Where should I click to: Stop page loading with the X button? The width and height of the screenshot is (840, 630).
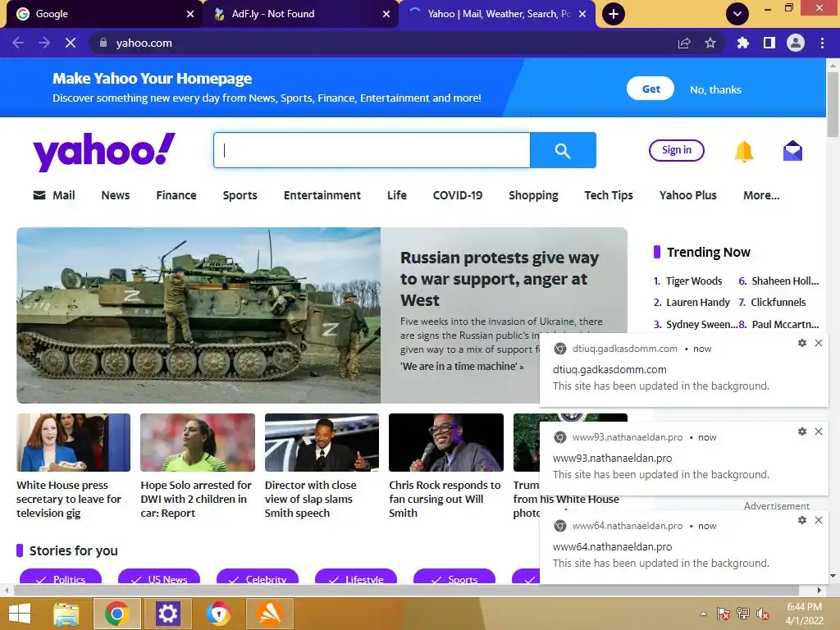[x=71, y=43]
